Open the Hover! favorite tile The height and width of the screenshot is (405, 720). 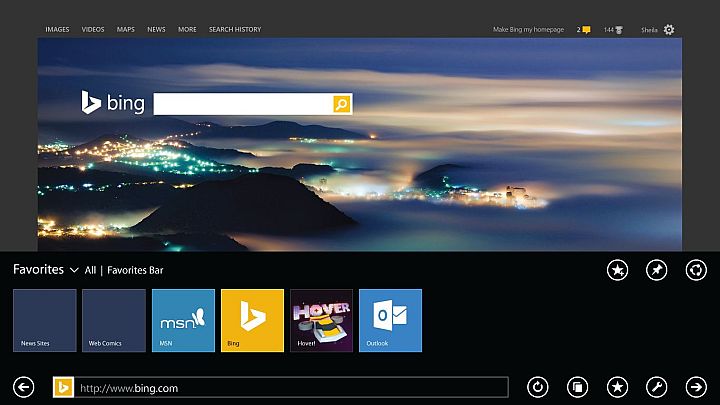(321, 321)
